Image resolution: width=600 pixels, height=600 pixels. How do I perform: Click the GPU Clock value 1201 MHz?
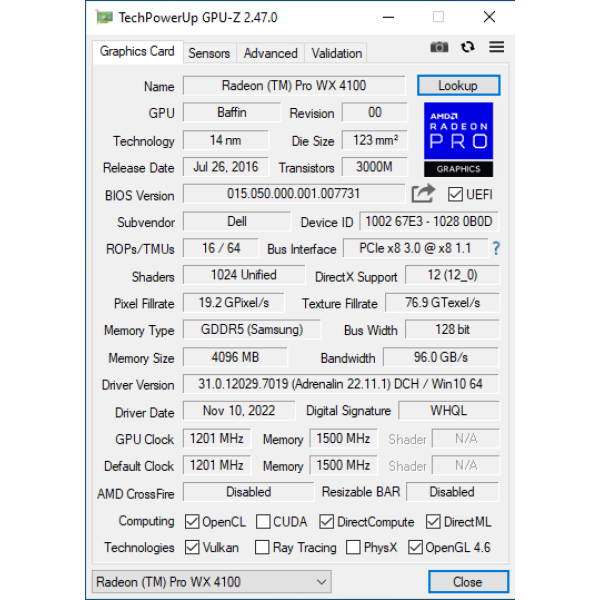click(x=217, y=438)
